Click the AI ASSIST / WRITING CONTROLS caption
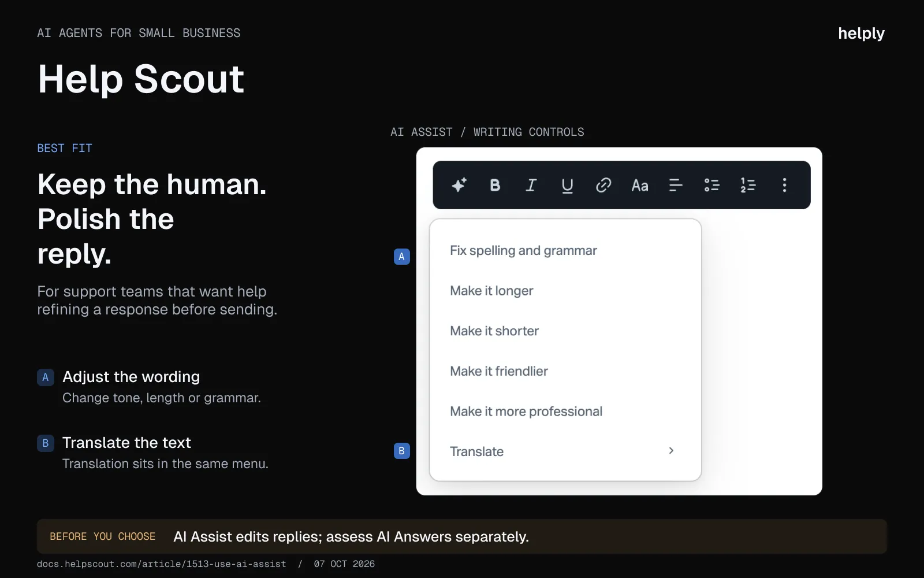Screen dimensions: 924x578 coord(487,132)
